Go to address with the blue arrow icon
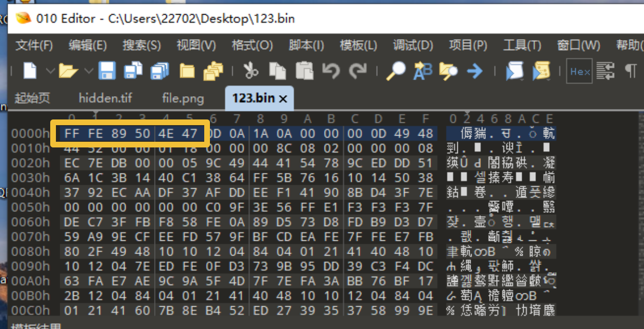Screen dimensions: 644x329 tap(474, 71)
